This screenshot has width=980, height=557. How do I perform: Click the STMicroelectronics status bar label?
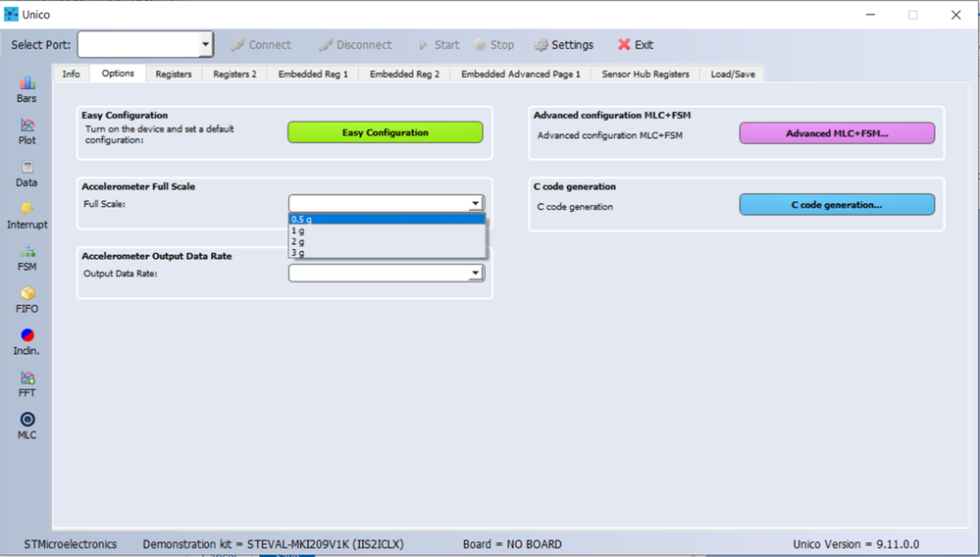point(70,544)
